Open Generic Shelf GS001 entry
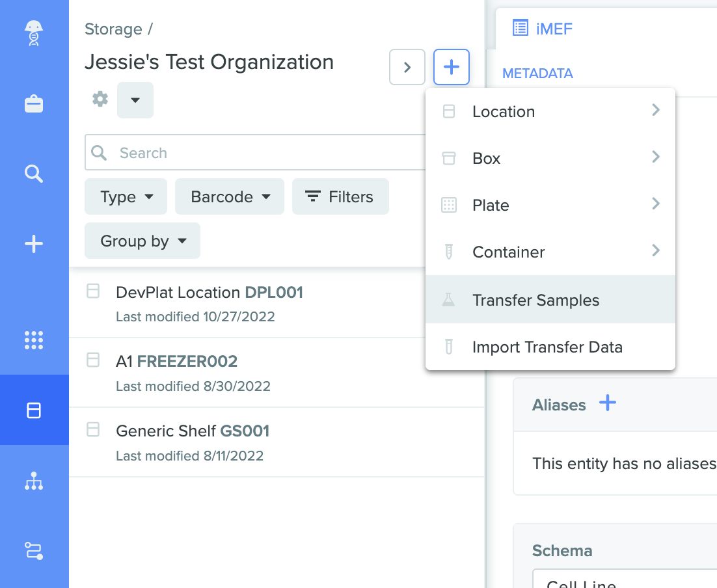This screenshot has height=588, width=717. click(x=193, y=431)
